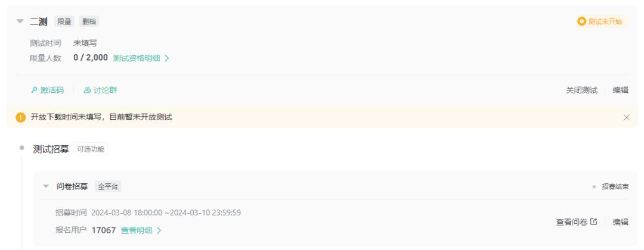The width and height of the screenshot is (644, 250).
Task: Click the 限量 tag
Action: coord(64,21)
